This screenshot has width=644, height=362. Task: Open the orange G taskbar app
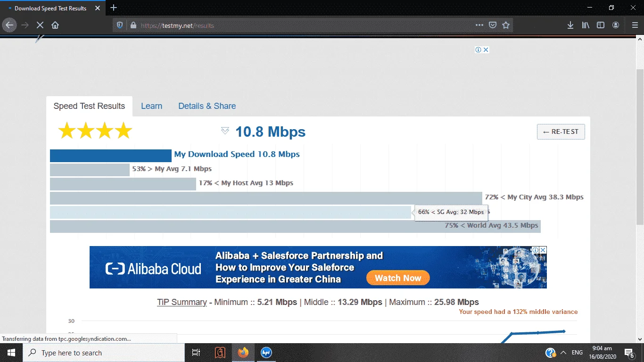(220, 353)
